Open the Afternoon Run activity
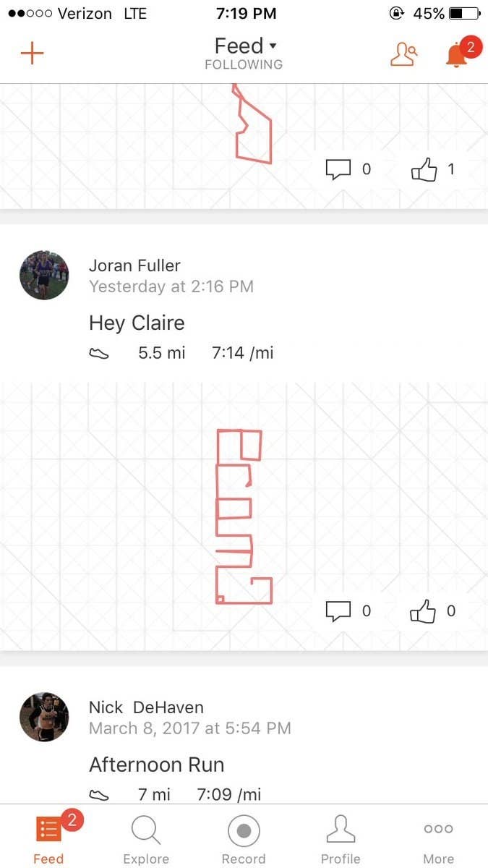Screen dimensions: 488x868 [157, 765]
